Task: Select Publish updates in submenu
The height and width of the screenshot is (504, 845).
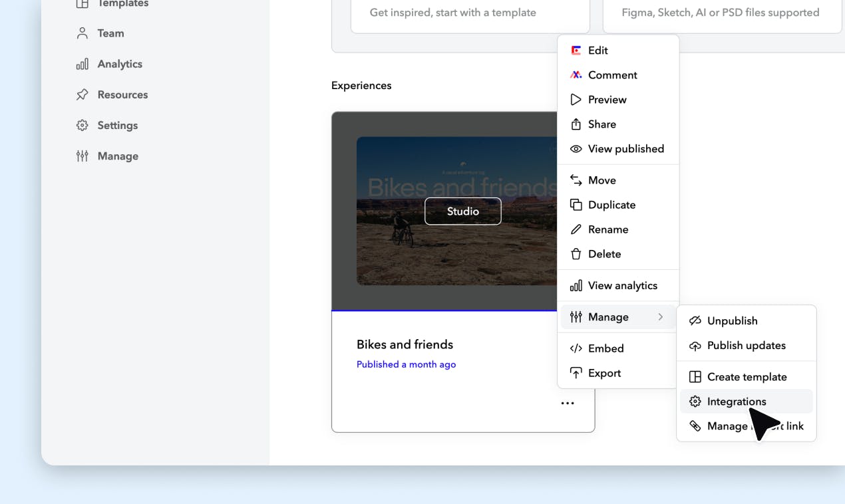Action: pos(747,346)
